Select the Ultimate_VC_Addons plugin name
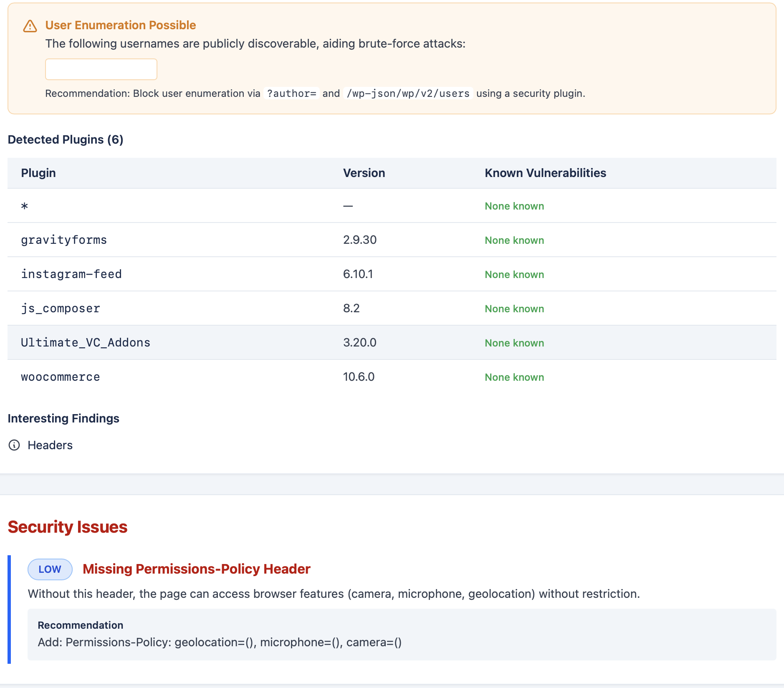Screen dimensions: 784x688 86,343
